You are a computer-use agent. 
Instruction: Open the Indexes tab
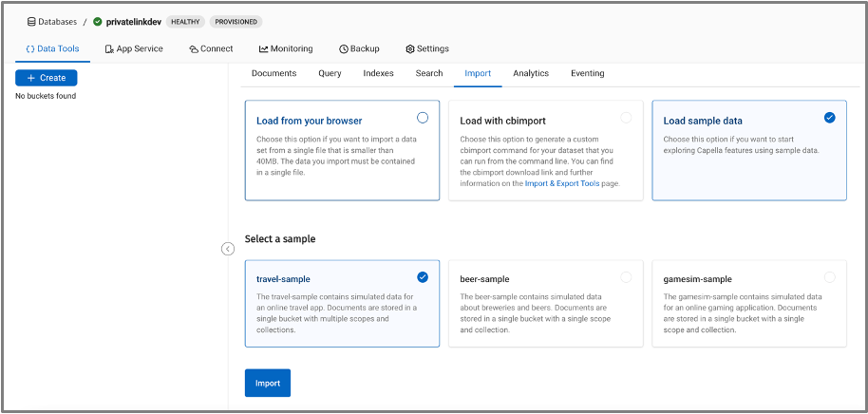pyautogui.click(x=379, y=73)
